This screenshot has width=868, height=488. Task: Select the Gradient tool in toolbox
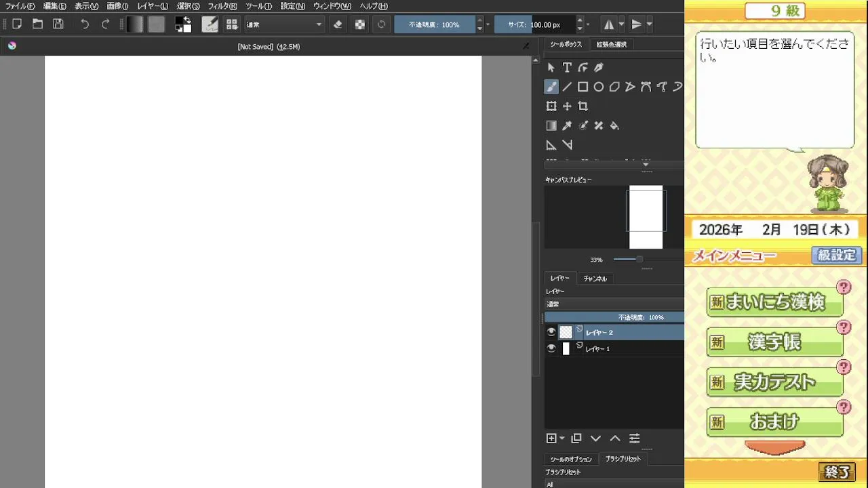coord(551,125)
